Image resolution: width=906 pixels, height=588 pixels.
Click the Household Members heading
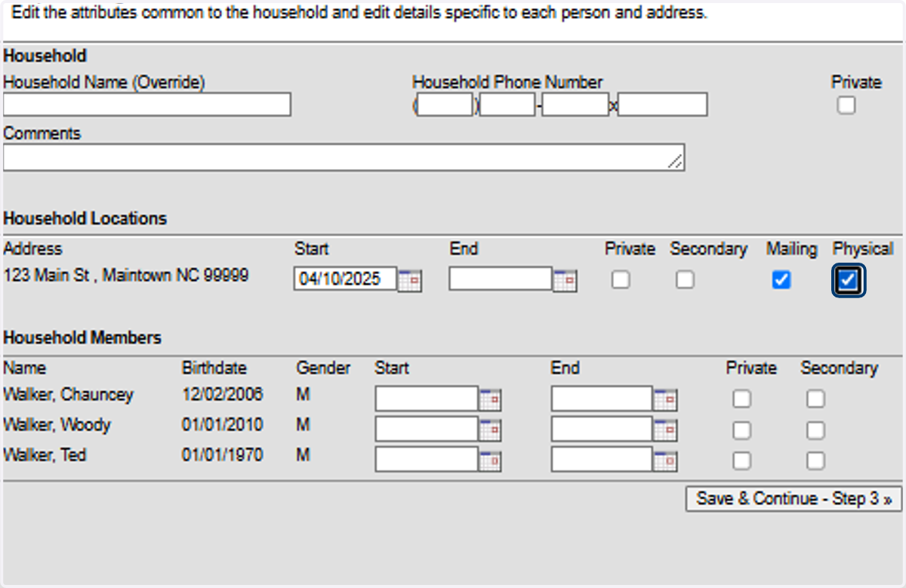pos(82,337)
